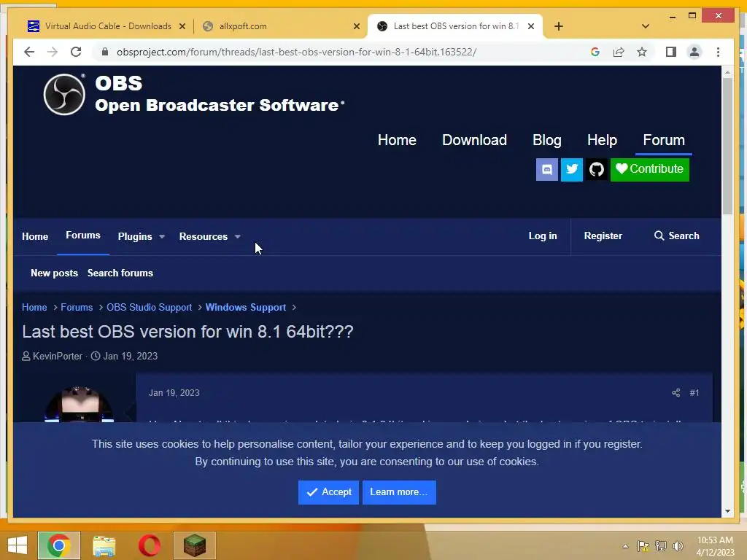The width and height of the screenshot is (747, 560).
Task: Open the GitHub icon link
Action: coord(597,169)
